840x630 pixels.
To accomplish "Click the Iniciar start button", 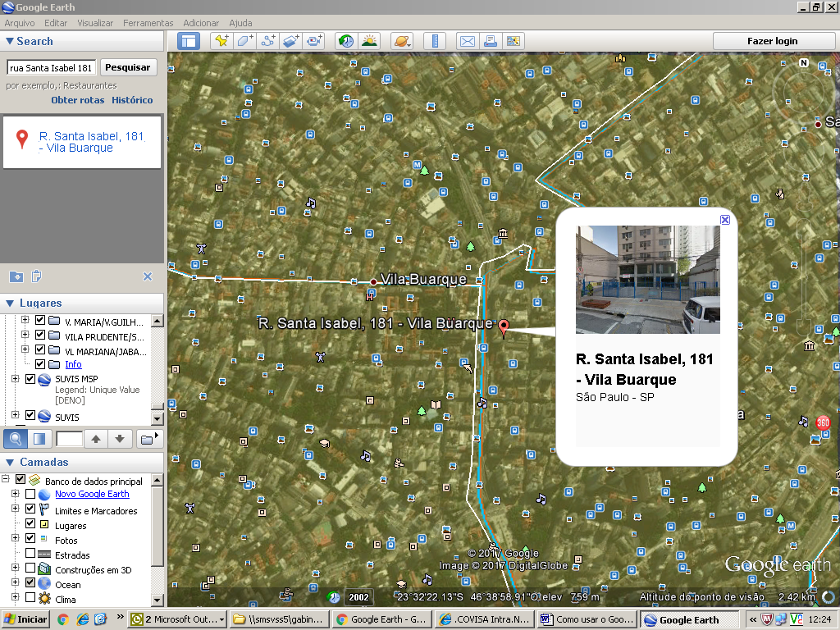I will pyautogui.click(x=25, y=619).
